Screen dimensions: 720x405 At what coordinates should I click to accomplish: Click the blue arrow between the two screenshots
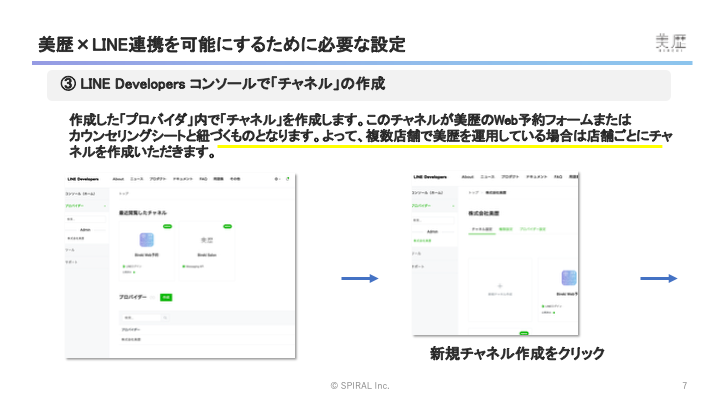(x=360, y=278)
